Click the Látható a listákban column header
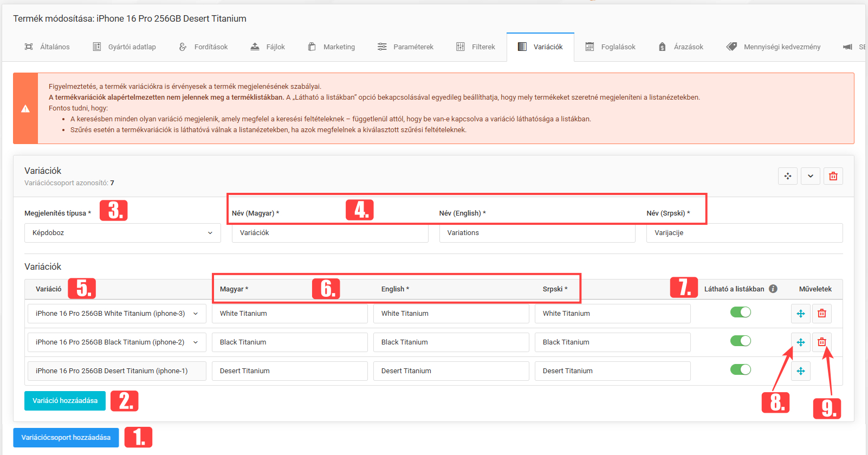The height and width of the screenshot is (455, 868). pyautogui.click(x=734, y=289)
